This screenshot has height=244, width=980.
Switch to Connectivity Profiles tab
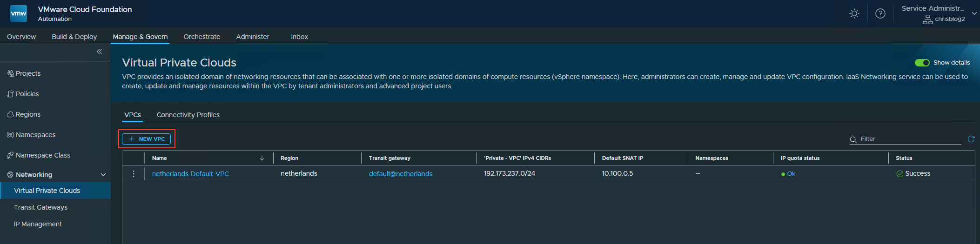click(188, 115)
